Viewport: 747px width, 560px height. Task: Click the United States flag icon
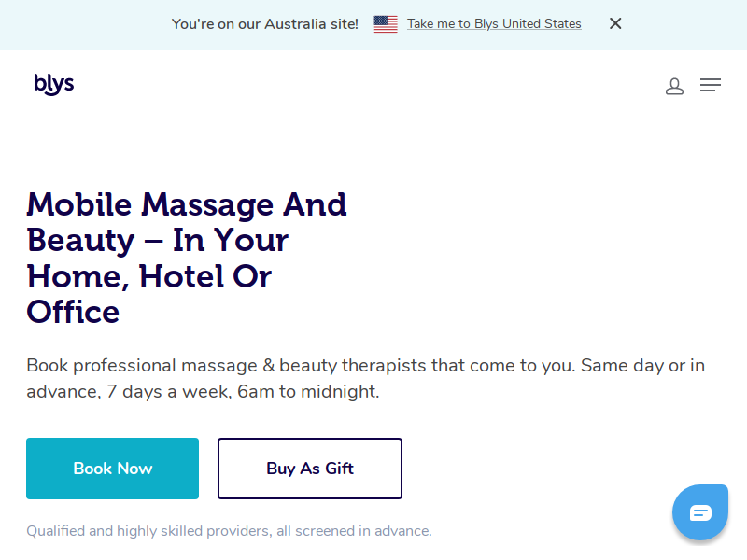point(386,24)
